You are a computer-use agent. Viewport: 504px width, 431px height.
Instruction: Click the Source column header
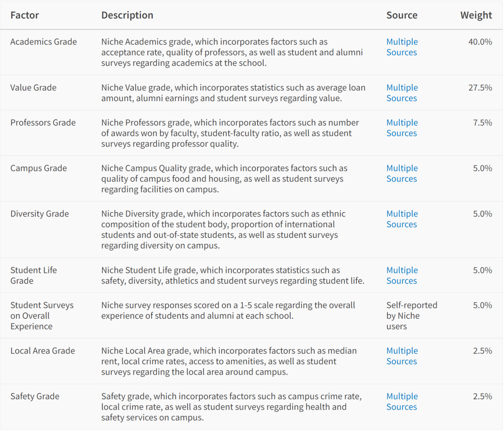[x=402, y=15]
